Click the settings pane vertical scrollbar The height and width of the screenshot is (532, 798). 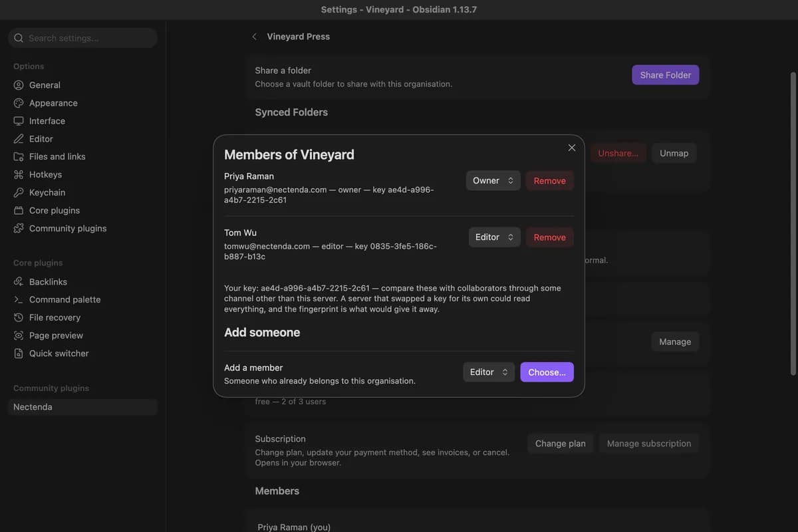tap(793, 223)
